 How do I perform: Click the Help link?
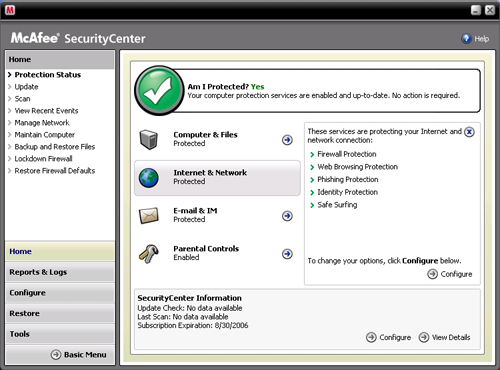[x=481, y=39]
